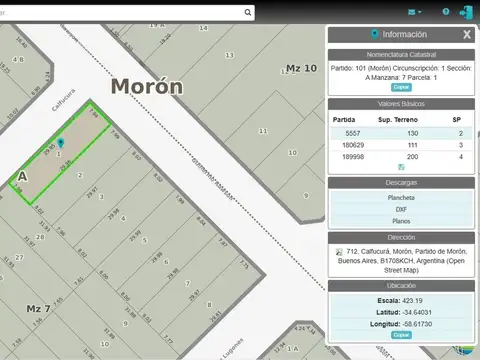The height and width of the screenshot is (360, 480).
Task: Close the Información panel
Action: click(x=467, y=34)
